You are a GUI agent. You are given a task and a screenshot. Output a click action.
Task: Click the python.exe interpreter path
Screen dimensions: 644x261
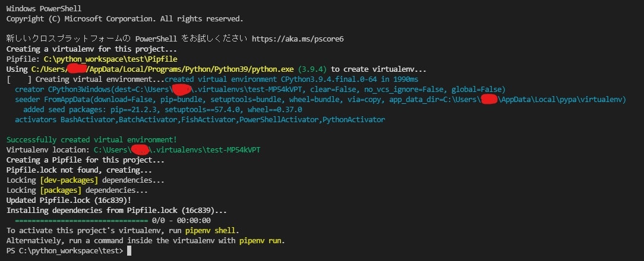tap(163, 69)
